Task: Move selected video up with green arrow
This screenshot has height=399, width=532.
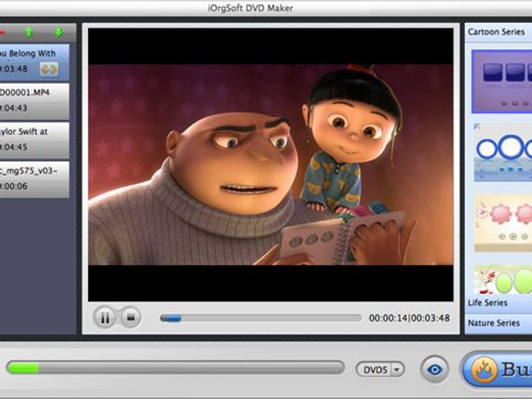Action: 29,32
